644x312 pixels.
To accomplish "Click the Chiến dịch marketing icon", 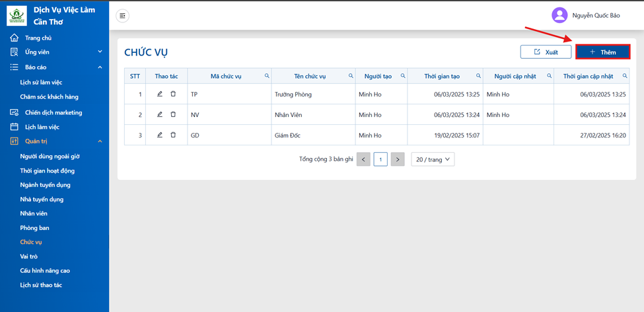I will click(x=14, y=112).
